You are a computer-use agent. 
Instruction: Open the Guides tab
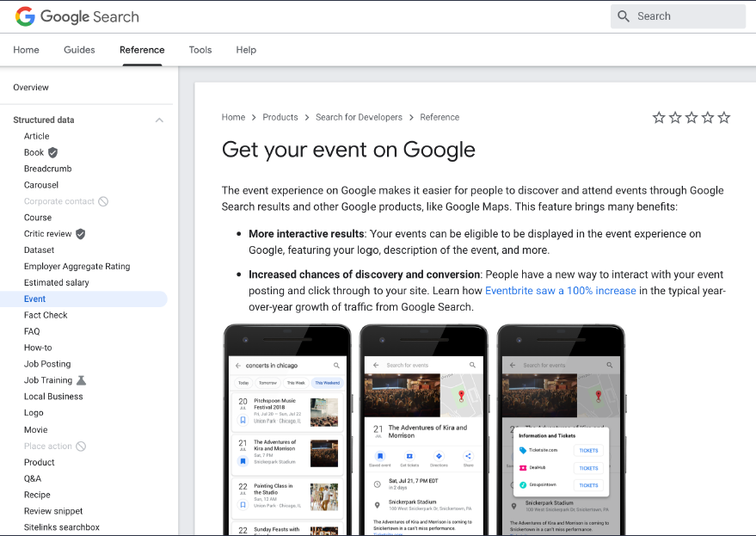(79, 50)
